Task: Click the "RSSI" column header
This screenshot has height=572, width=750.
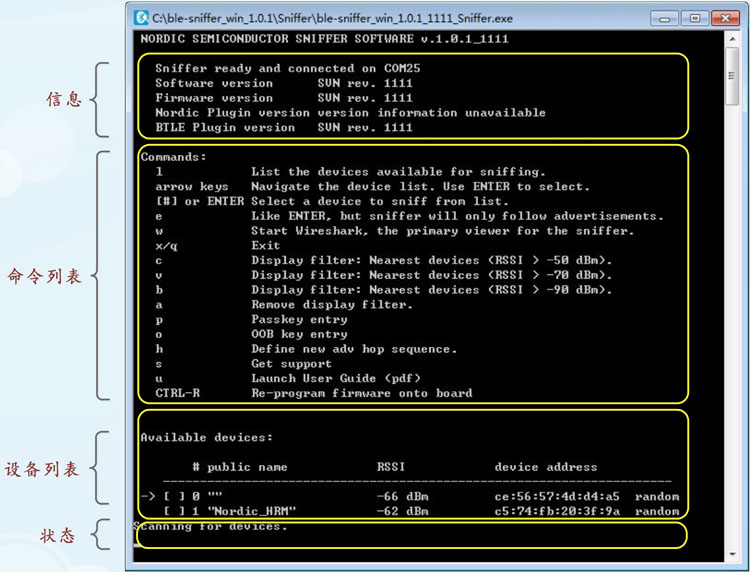Action: pyautogui.click(x=391, y=467)
